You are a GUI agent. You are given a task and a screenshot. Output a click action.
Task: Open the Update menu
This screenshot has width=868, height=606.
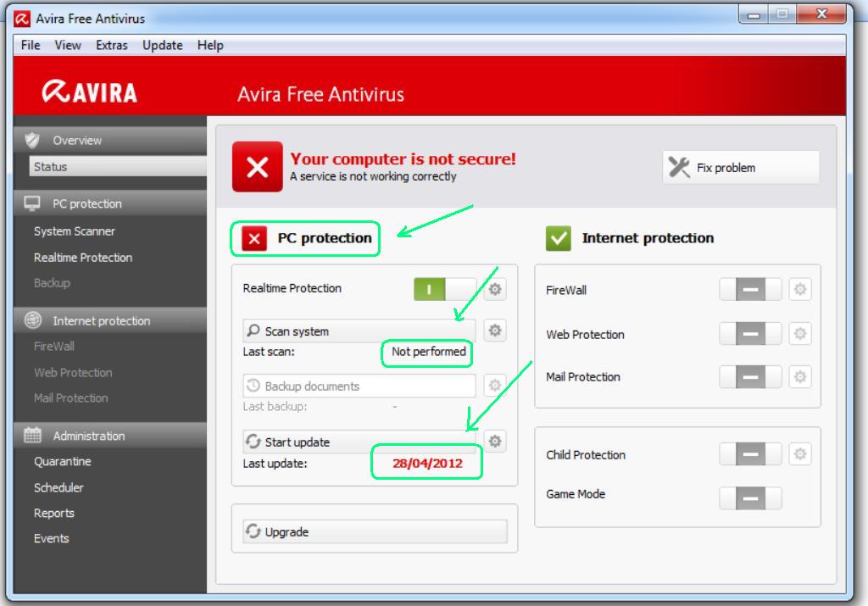pos(162,46)
